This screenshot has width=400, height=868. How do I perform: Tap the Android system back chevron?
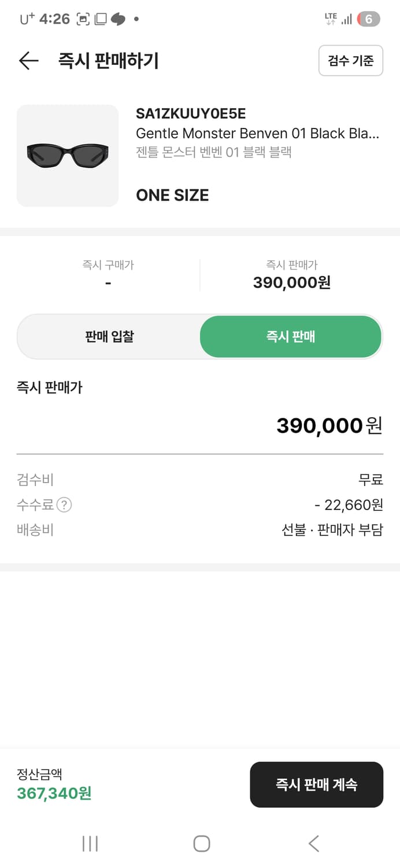click(313, 843)
